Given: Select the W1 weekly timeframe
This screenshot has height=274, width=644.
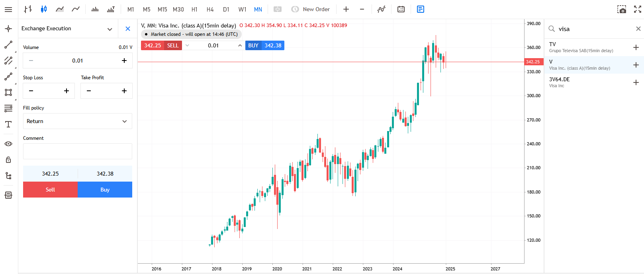Looking at the screenshot, I should [242, 9].
